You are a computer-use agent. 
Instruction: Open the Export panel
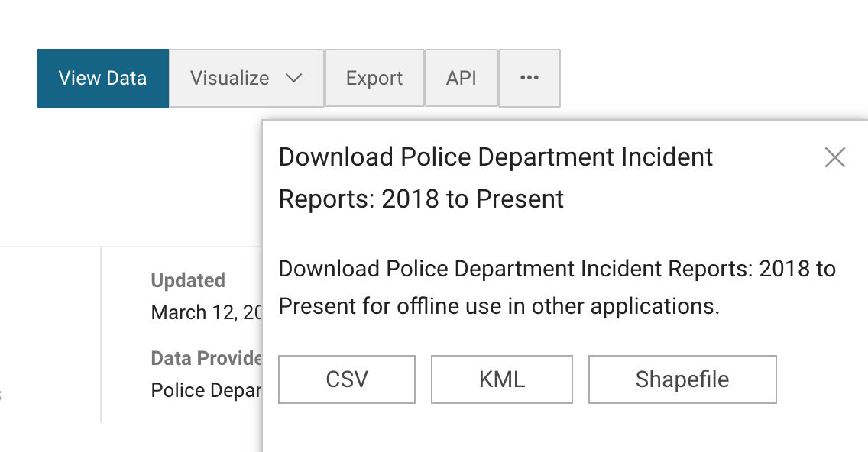click(x=374, y=78)
